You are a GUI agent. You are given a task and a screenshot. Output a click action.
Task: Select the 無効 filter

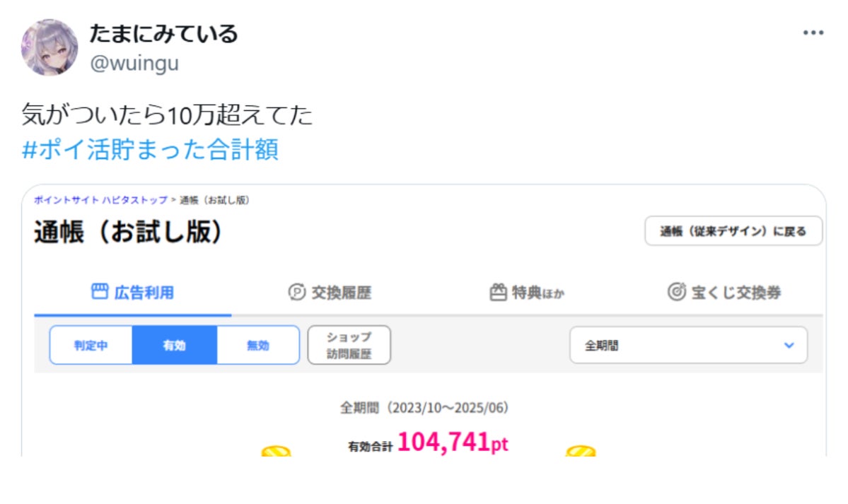[x=258, y=345]
